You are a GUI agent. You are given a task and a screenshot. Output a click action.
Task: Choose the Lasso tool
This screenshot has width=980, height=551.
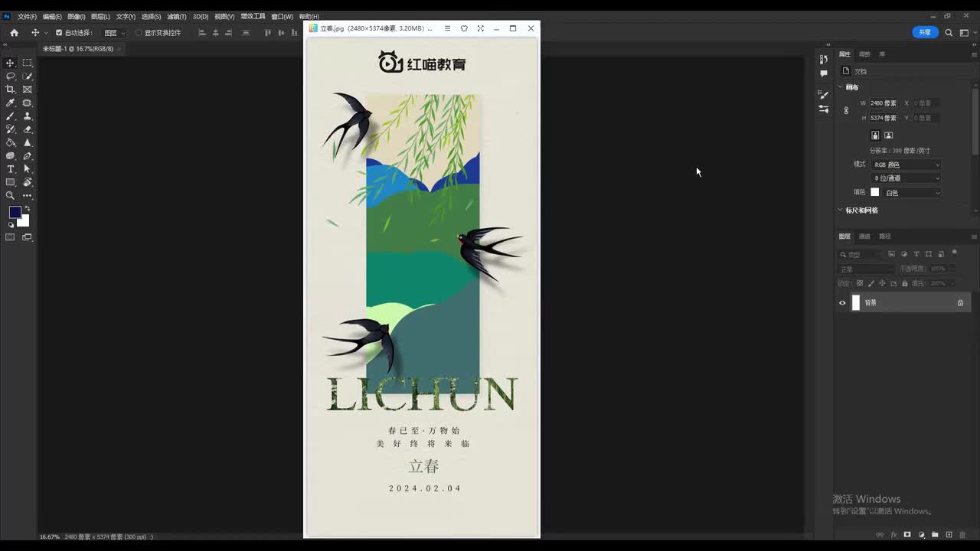(x=10, y=77)
